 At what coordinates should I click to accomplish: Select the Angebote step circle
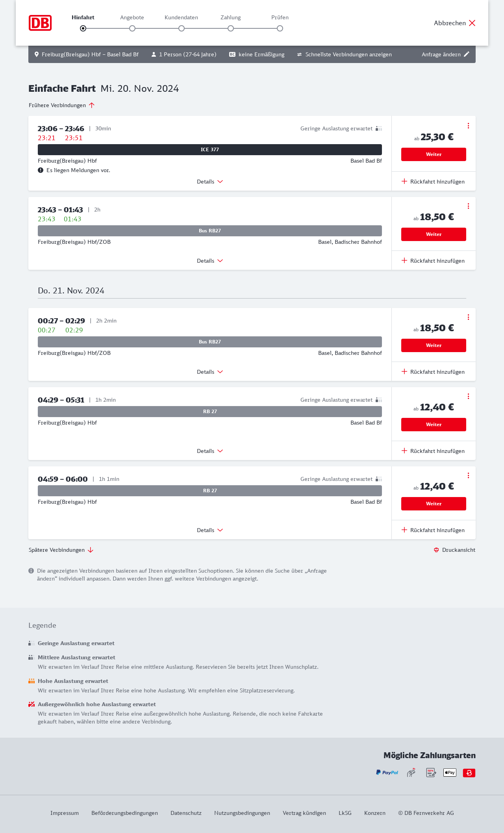(132, 28)
